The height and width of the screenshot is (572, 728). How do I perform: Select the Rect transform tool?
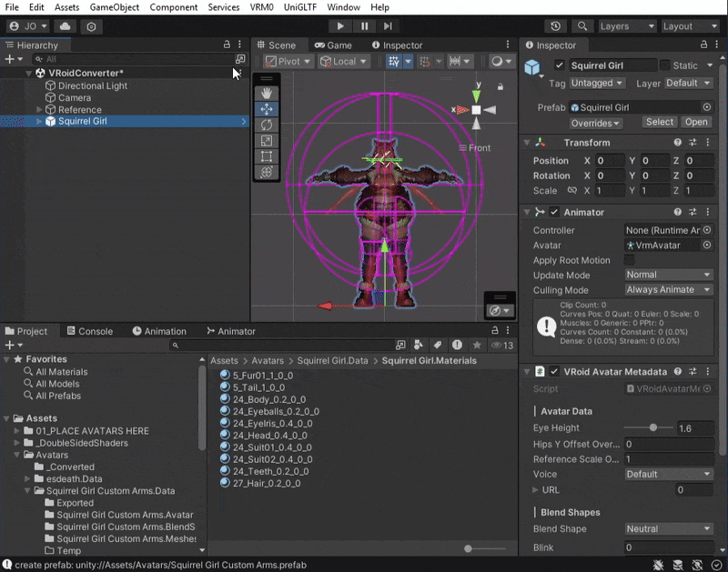[x=267, y=156]
